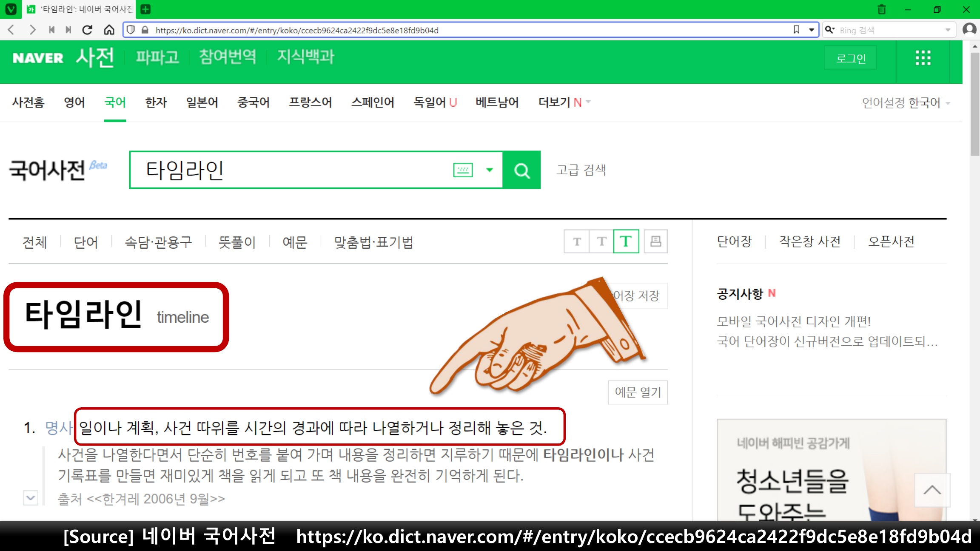This screenshot has width=980, height=551.
Task: Open 단어장 in the sidebar
Action: pyautogui.click(x=734, y=241)
